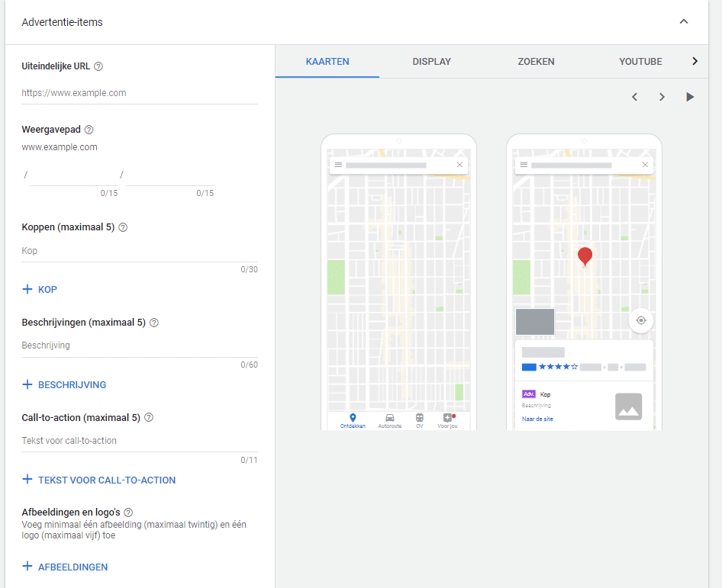Click the red map pin marker
The height and width of the screenshot is (588, 722).
click(585, 256)
